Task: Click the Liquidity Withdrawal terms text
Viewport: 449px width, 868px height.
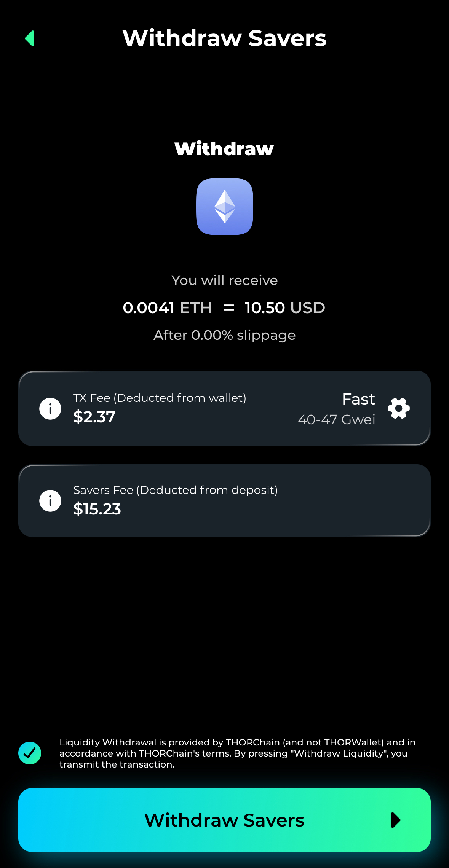Action: point(236,753)
